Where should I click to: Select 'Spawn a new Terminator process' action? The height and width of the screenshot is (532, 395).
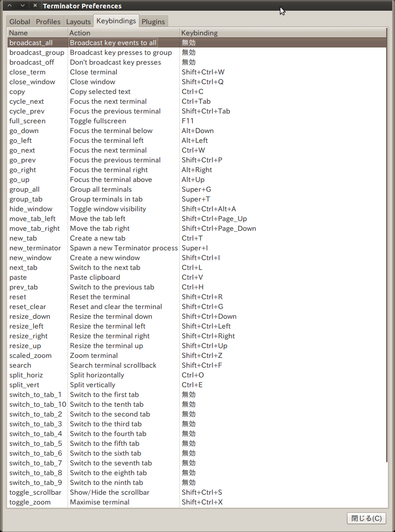click(123, 248)
